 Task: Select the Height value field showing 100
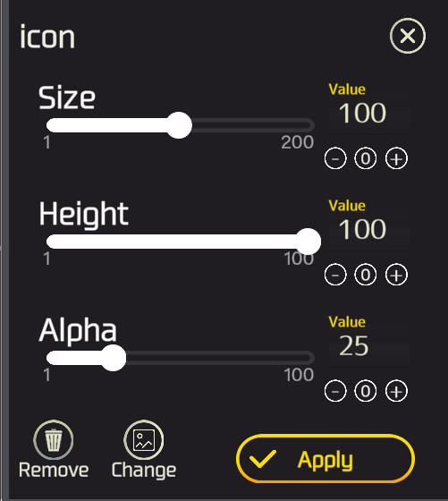click(369, 230)
